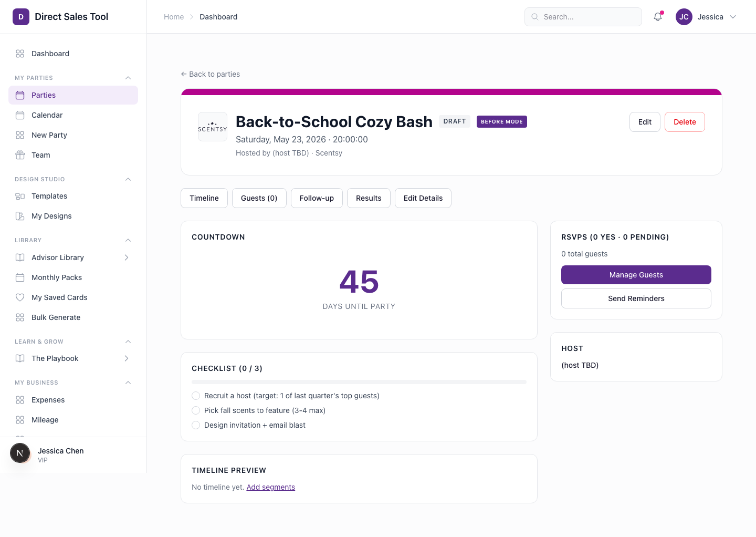This screenshot has height=537, width=756.
Task: Click the Monthly Packs icon
Action: [20, 277]
